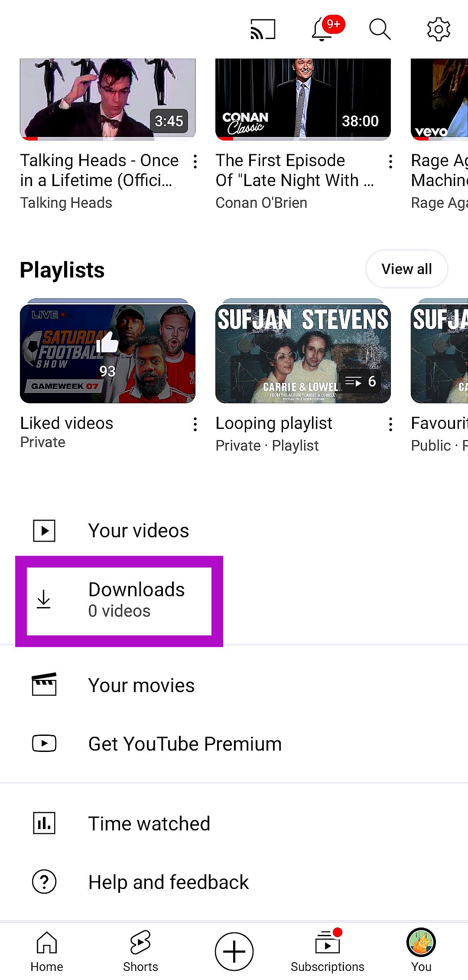Screen dimensions: 468x980
Task: Tap the Cast to device icon
Action: coord(263,29)
